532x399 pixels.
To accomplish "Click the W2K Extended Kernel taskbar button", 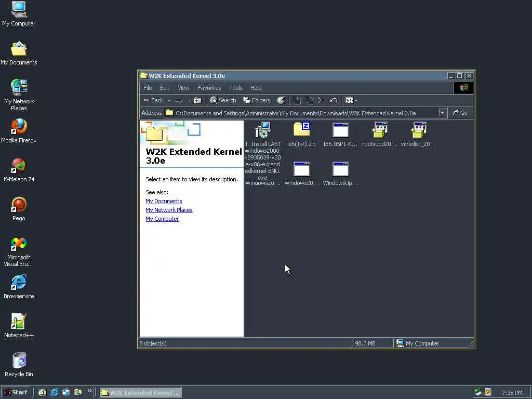I will (141, 393).
